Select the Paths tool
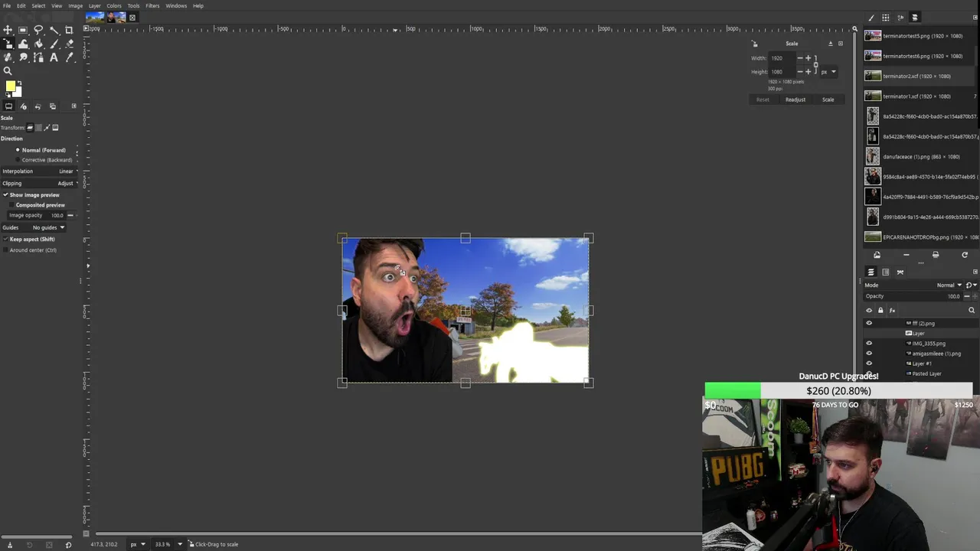 tap(38, 57)
